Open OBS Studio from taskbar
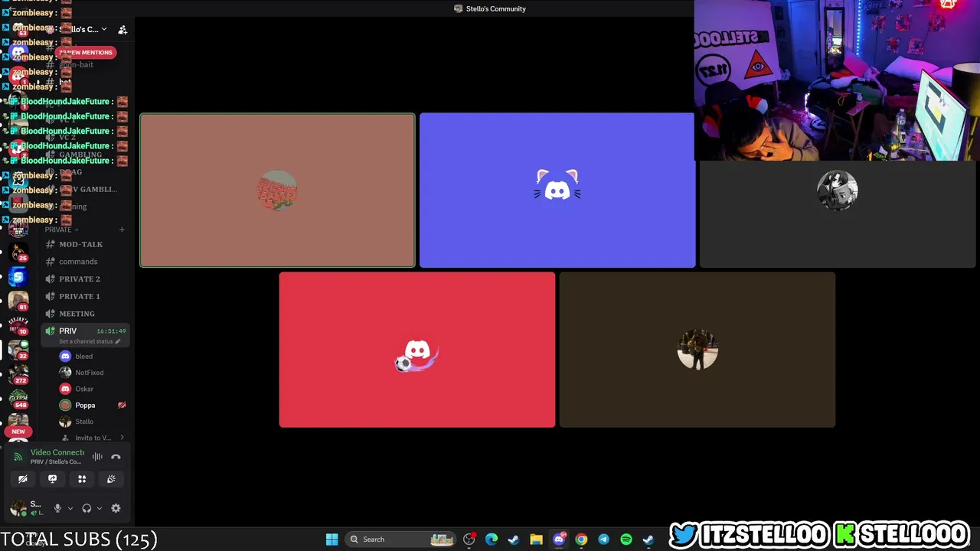Image resolution: width=980 pixels, height=551 pixels. pyautogui.click(x=469, y=540)
